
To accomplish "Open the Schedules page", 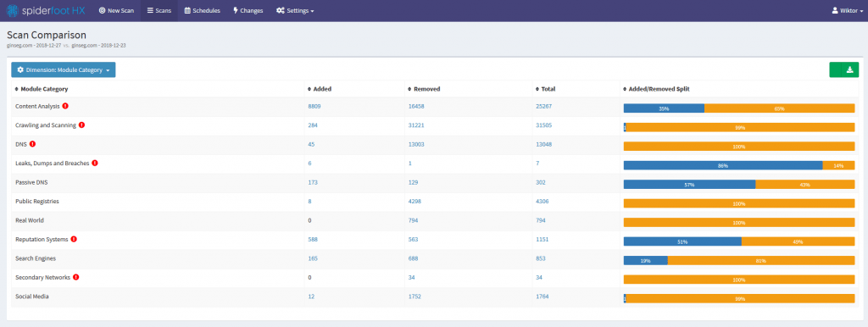I will (202, 10).
